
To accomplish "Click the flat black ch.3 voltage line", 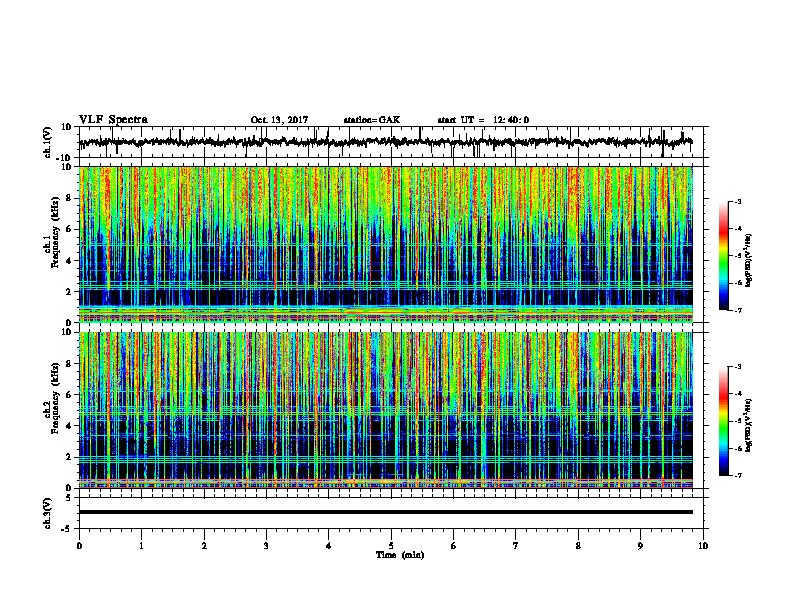I will coord(385,512).
